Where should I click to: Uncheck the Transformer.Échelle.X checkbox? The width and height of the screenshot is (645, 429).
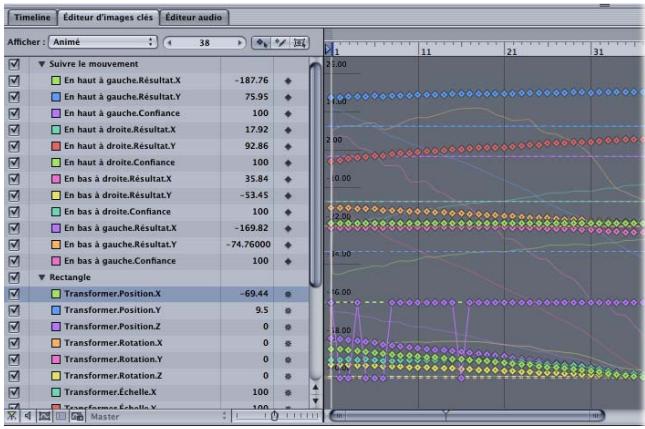(14, 392)
